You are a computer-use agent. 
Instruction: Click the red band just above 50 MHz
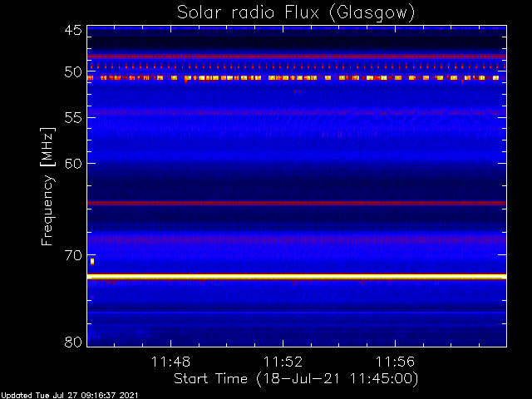pos(297,57)
